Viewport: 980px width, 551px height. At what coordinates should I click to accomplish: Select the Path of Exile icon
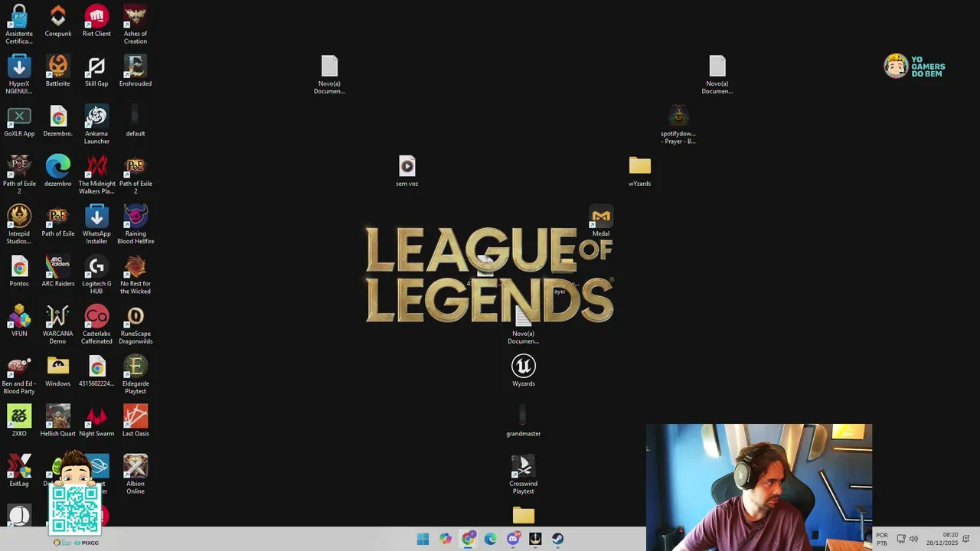click(58, 221)
